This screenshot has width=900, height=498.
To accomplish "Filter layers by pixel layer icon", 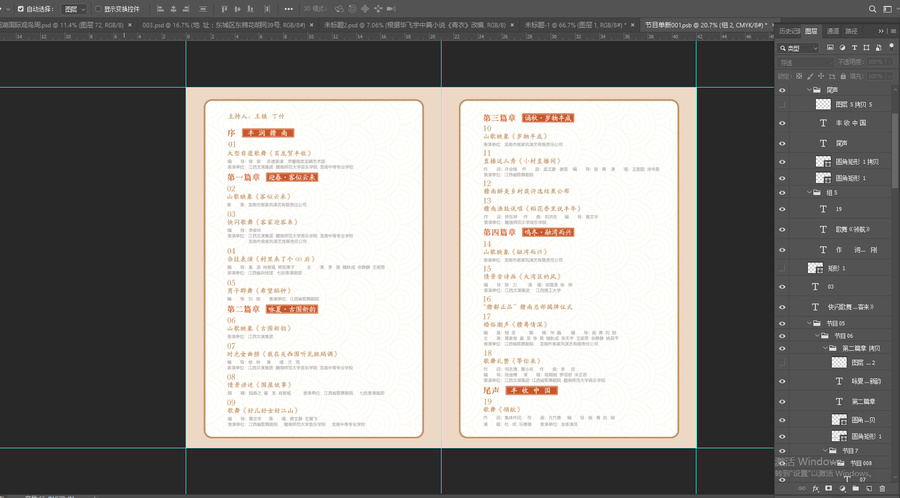I will tap(830, 48).
